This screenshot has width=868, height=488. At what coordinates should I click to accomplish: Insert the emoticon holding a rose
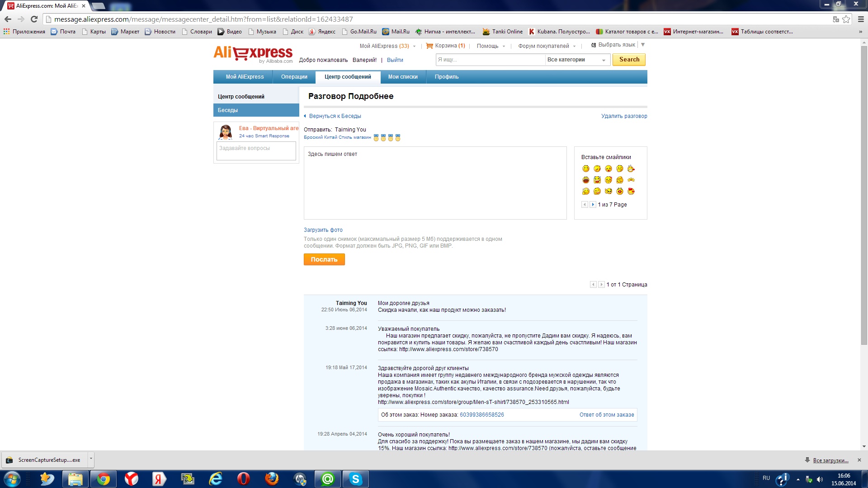[x=631, y=169]
